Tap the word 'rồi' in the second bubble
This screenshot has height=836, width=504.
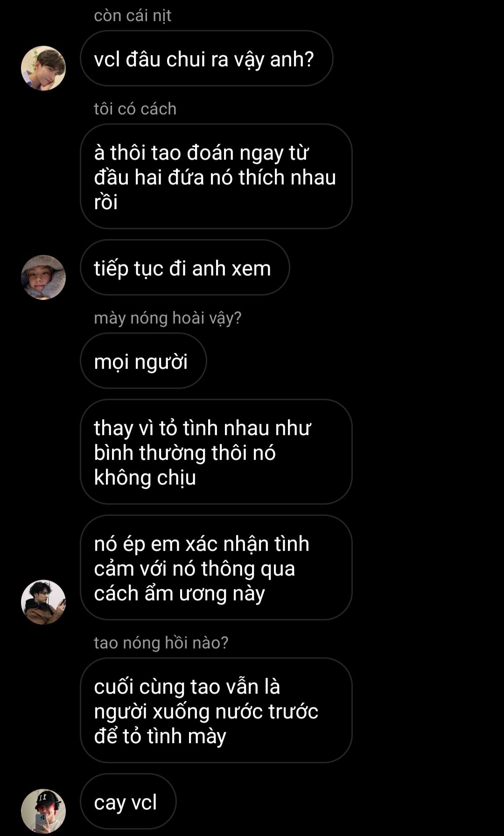click(x=106, y=202)
